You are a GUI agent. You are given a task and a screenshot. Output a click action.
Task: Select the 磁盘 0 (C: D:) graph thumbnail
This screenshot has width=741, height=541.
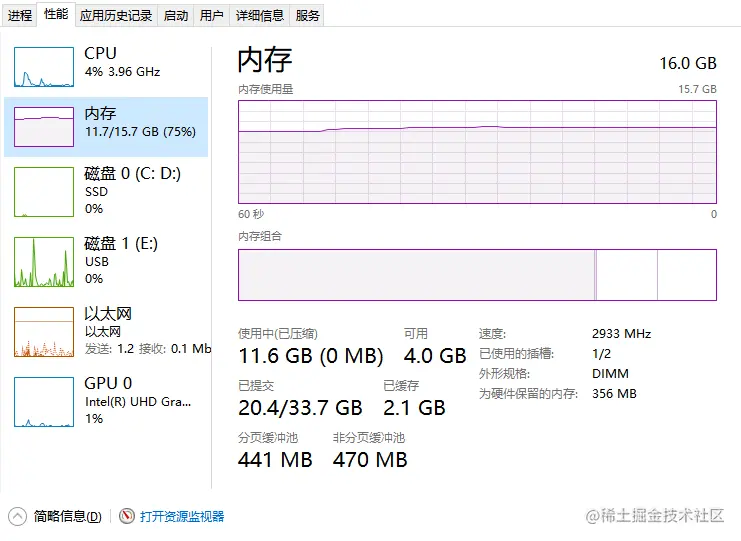click(44, 191)
